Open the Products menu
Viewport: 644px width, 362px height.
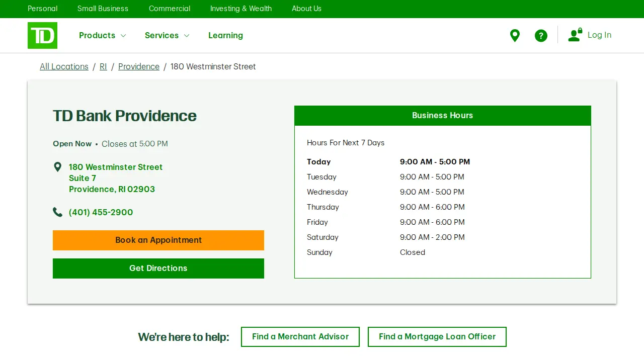97,35
